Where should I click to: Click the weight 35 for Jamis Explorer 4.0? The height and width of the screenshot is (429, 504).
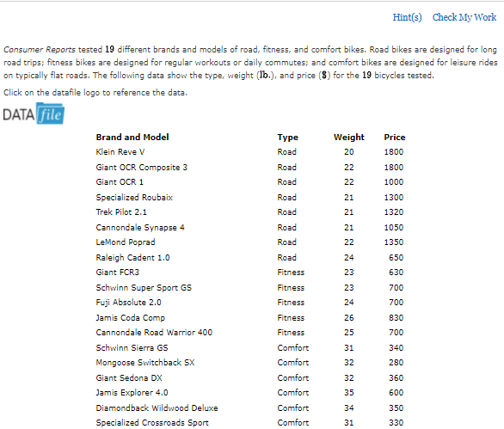(348, 393)
